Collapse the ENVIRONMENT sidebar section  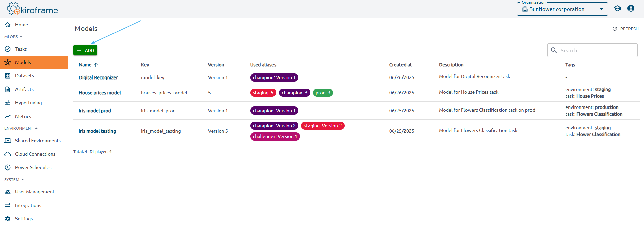coord(21,128)
